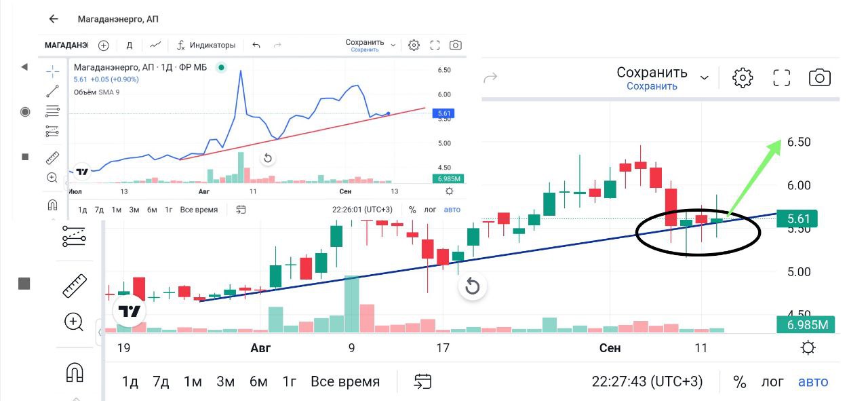Toggle percent scale on the large chart
This screenshot has width=868, height=401.
[739, 381]
